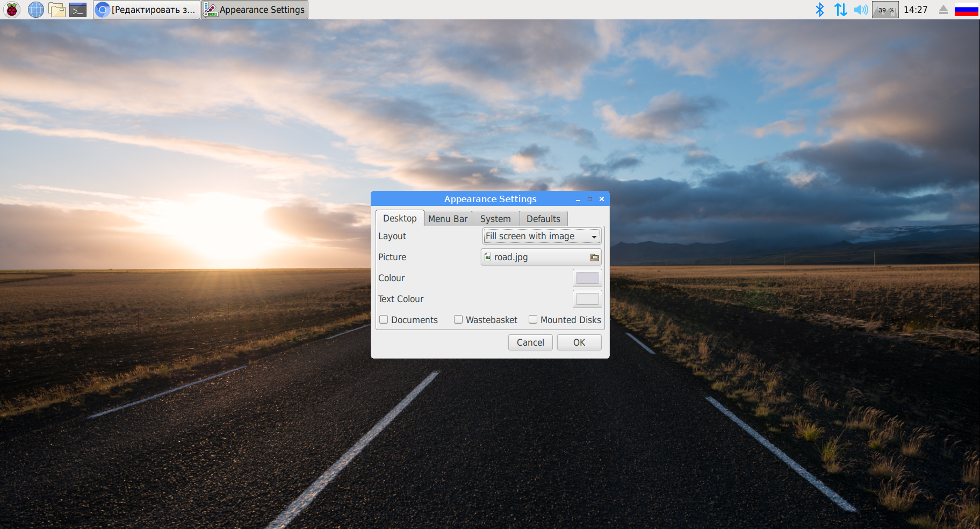The width and height of the screenshot is (980, 529).
Task: Open the Raspberry Pi main menu
Action: [12, 10]
